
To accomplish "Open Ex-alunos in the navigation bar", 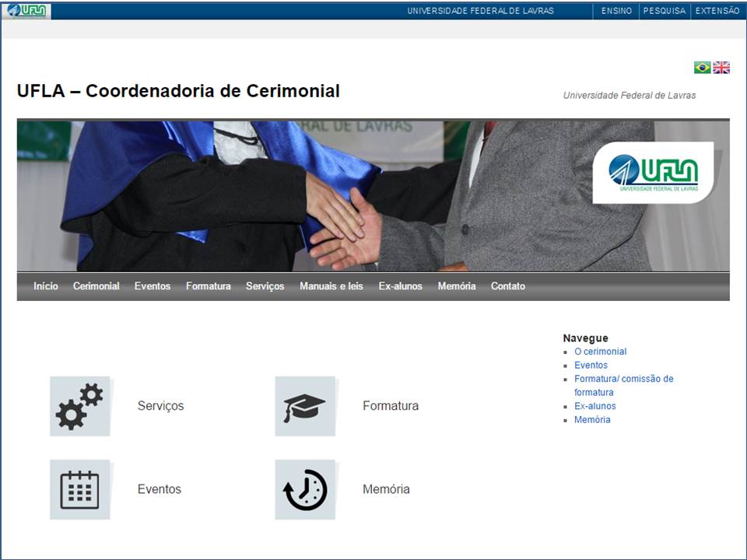I will 400,286.
